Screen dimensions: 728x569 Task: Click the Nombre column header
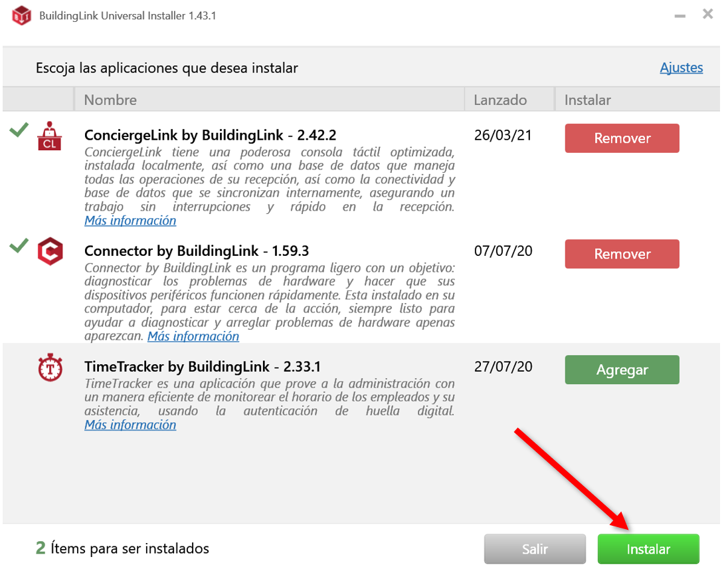point(269,100)
